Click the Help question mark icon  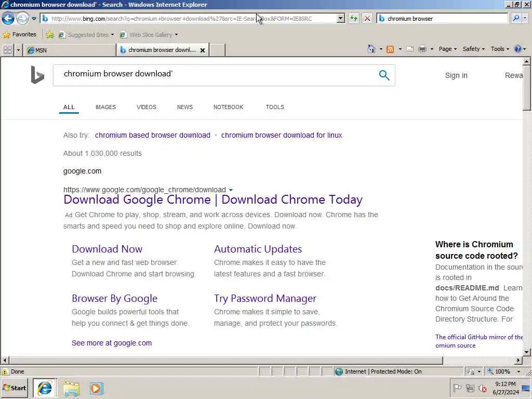click(x=518, y=49)
